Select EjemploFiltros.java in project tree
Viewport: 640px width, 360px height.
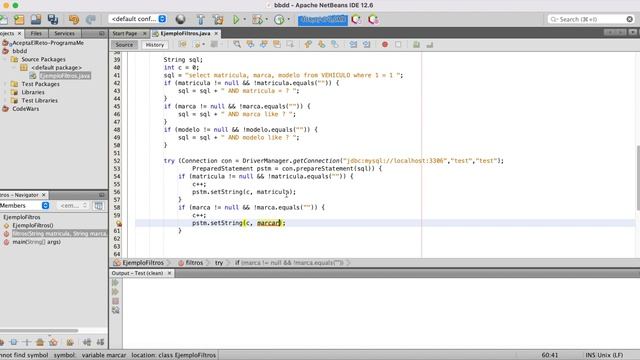click(65, 76)
